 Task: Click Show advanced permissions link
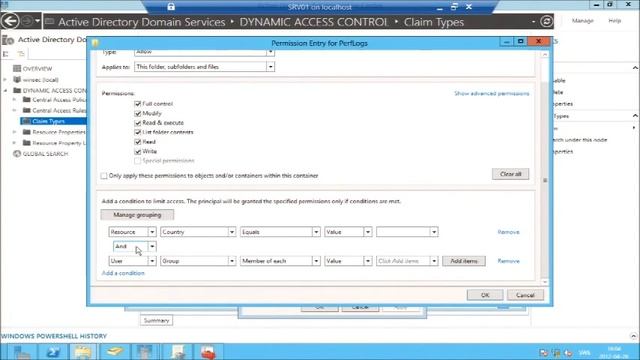pos(492,93)
